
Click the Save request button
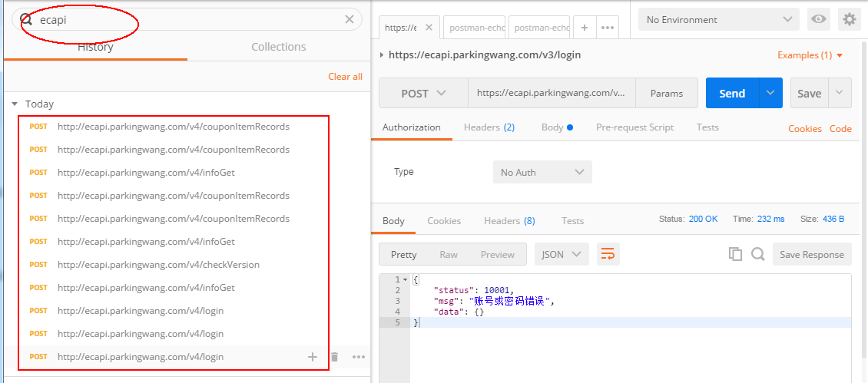[810, 93]
